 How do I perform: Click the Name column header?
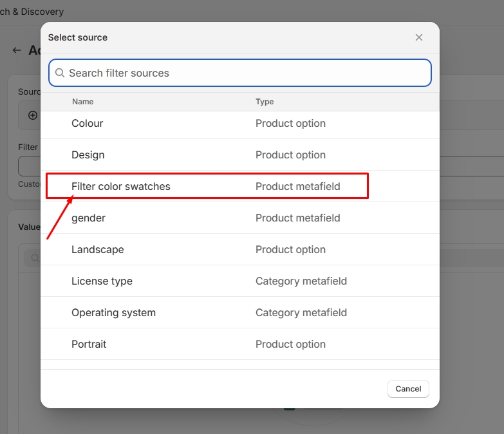[x=82, y=102]
